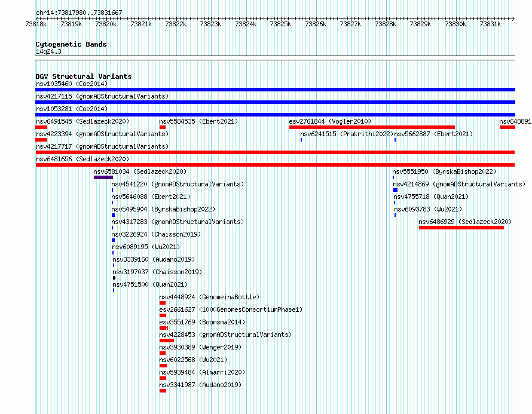Viewport: 532px width, 414px height.
Task: Open nsv4228453 gnomAD variant label
Action: (225, 335)
